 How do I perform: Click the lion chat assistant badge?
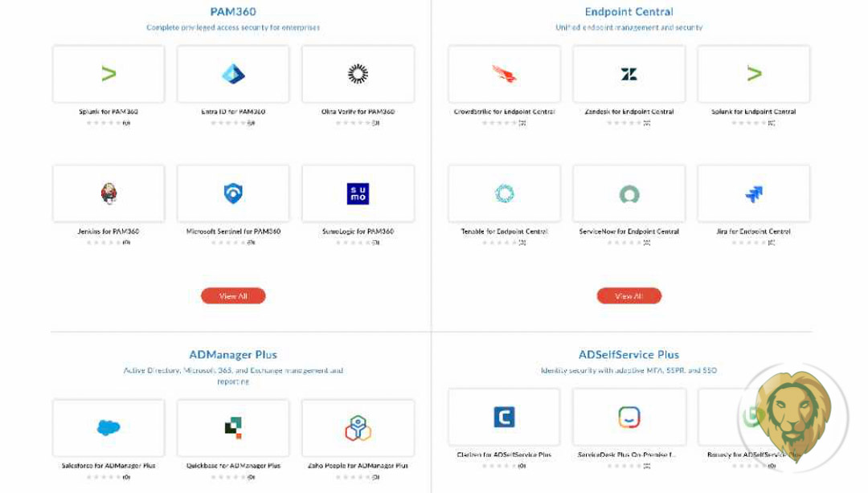(x=794, y=416)
